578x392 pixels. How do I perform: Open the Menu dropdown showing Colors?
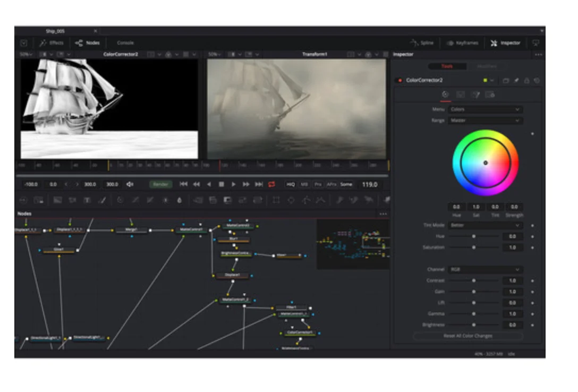tap(485, 109)
